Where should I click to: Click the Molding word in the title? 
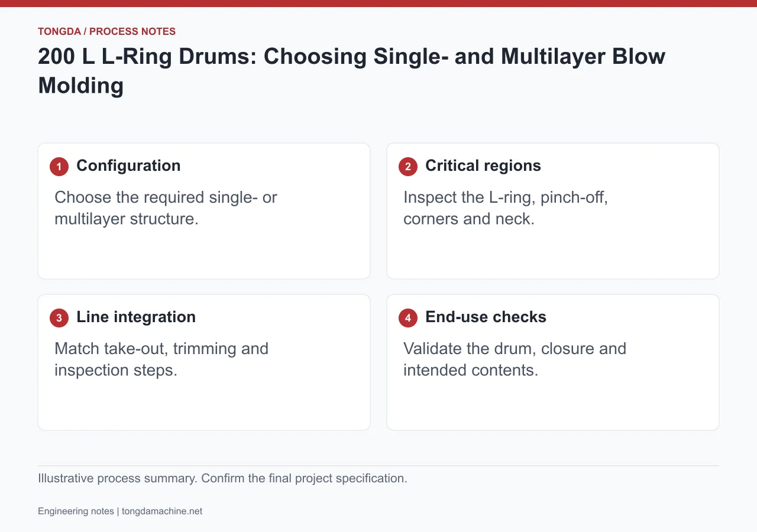pos(81,86)
